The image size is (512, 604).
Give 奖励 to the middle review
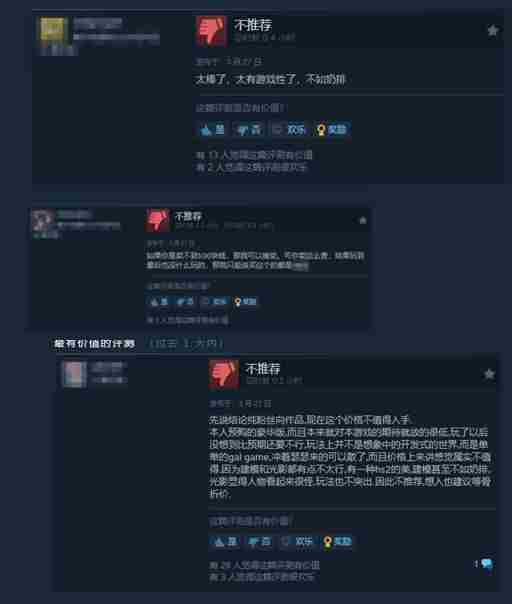click(x=245, y=302)
